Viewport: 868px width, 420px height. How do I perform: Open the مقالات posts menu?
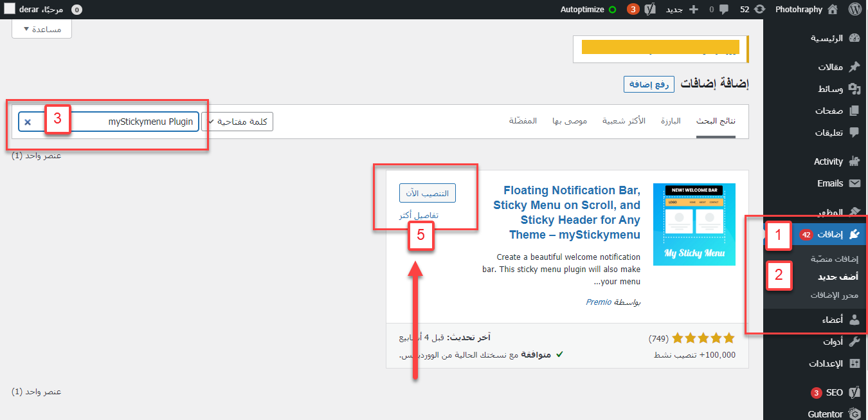(x=815, y=67)
